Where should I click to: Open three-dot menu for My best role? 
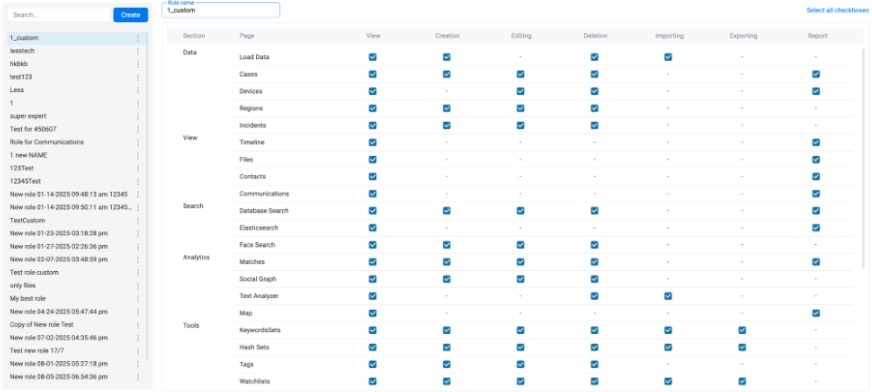click(138, 299)
